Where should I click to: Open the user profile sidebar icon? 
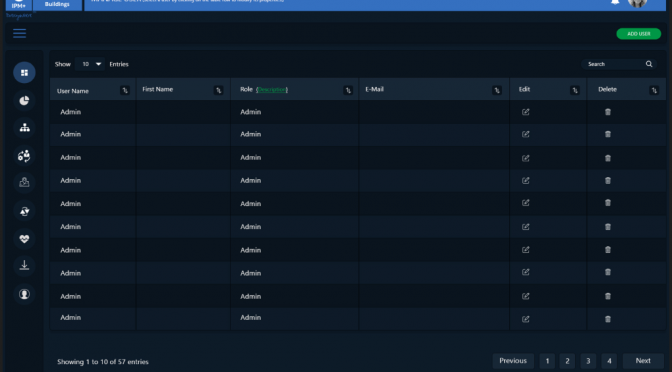[24, 294]
